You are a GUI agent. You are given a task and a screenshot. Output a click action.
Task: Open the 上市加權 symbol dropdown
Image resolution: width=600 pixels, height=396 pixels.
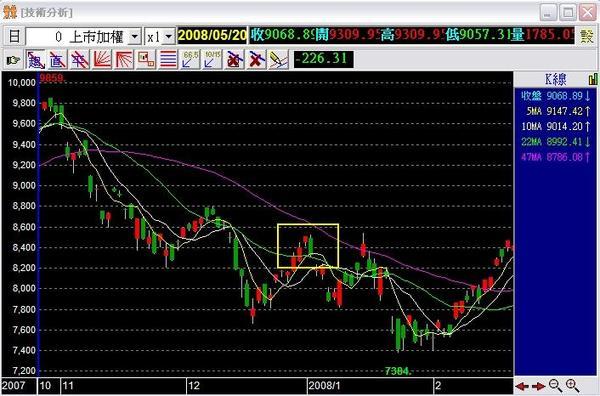click(x=135, y=37)
